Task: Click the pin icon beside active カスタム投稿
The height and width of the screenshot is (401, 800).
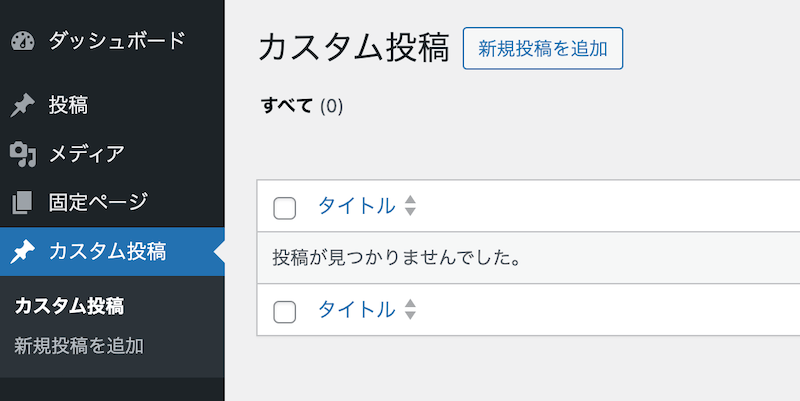Action: [23, 252]
